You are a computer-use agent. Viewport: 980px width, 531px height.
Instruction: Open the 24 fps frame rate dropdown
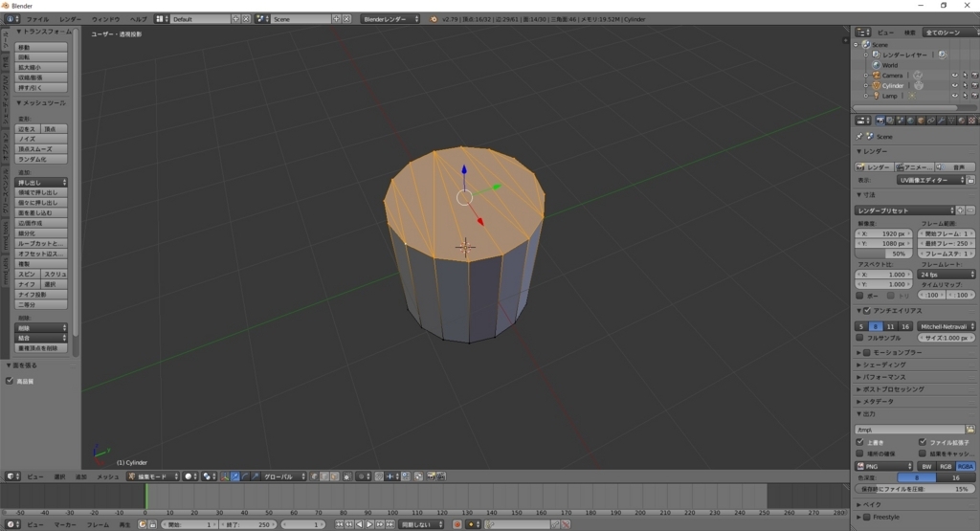[947, 275]
